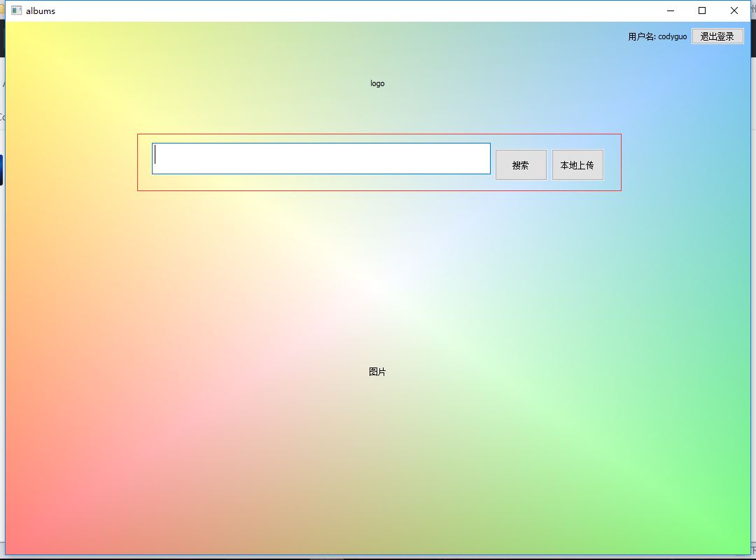Click just left of the 搜索 button
This screenshot has height=560, width=756.
493,164
